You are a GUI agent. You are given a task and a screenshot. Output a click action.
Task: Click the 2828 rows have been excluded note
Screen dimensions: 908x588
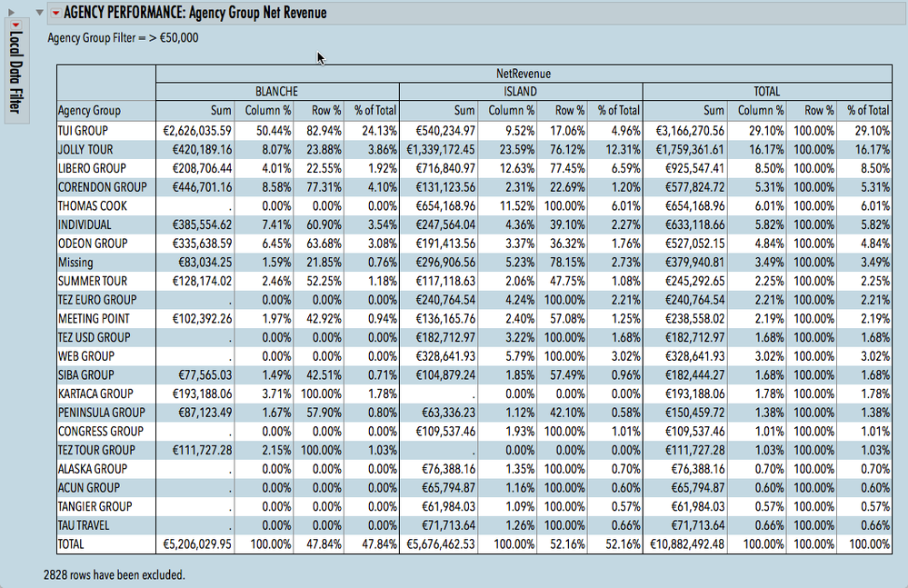pos(115,574)
